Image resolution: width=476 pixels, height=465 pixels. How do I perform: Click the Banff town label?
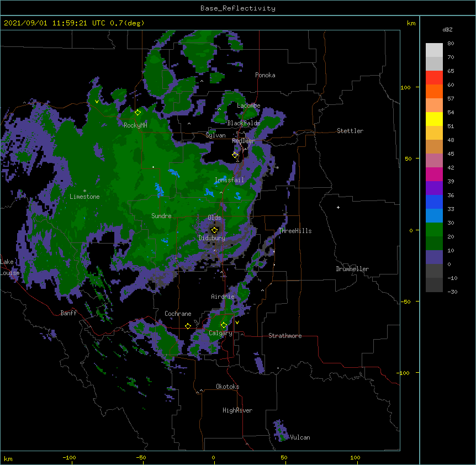[68, 313]
